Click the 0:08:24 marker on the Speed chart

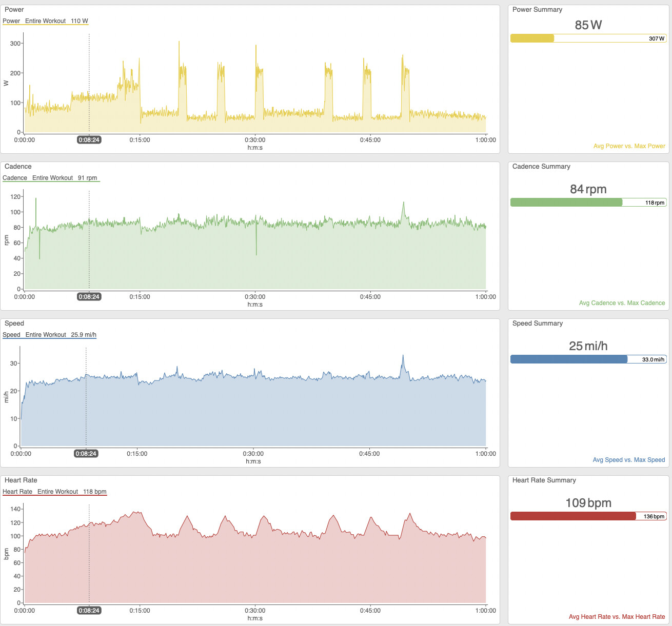click(86, 454)
